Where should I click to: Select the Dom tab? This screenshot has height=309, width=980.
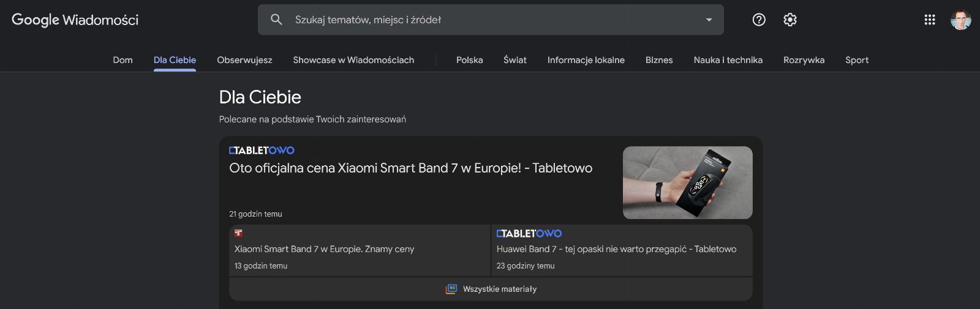[123, 60]
